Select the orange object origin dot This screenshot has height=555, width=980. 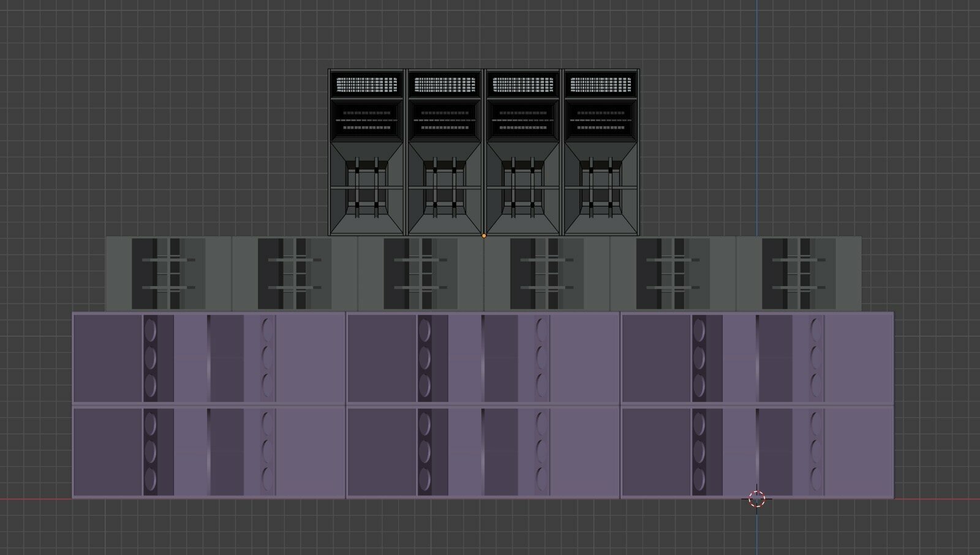coord(484,235)
